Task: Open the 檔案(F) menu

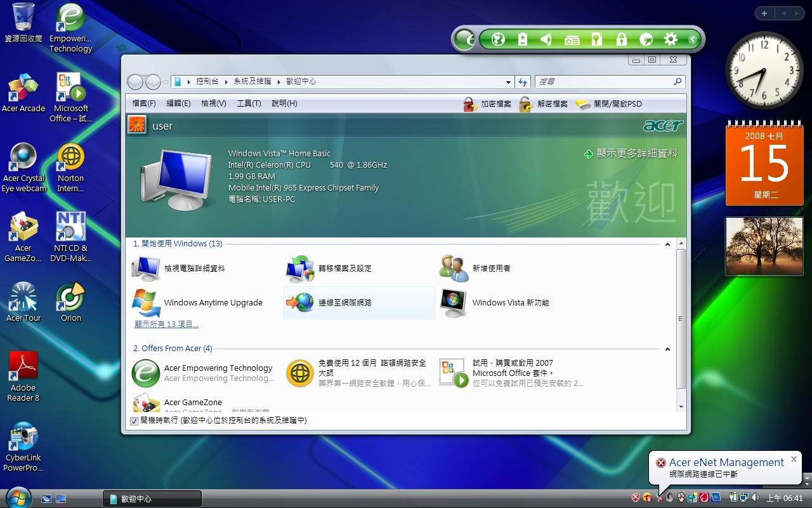Action: [x=143, y=104]
